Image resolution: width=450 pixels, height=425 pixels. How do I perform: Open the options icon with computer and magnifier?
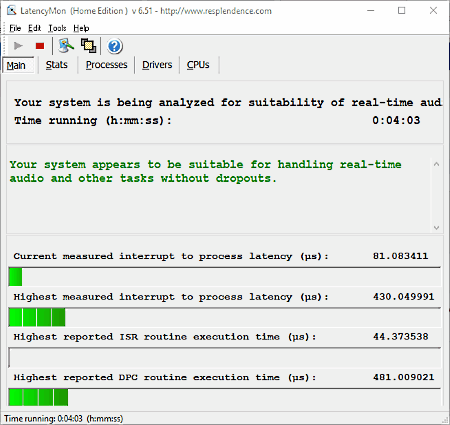tap(66, 46)
